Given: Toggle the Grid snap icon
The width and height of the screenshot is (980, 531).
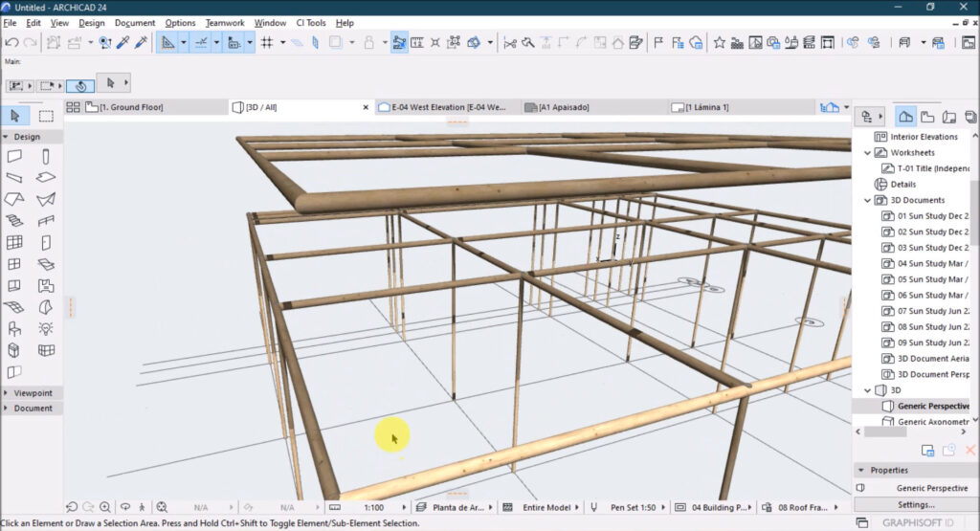Looking at the screenshot, I should click(267, 42).
